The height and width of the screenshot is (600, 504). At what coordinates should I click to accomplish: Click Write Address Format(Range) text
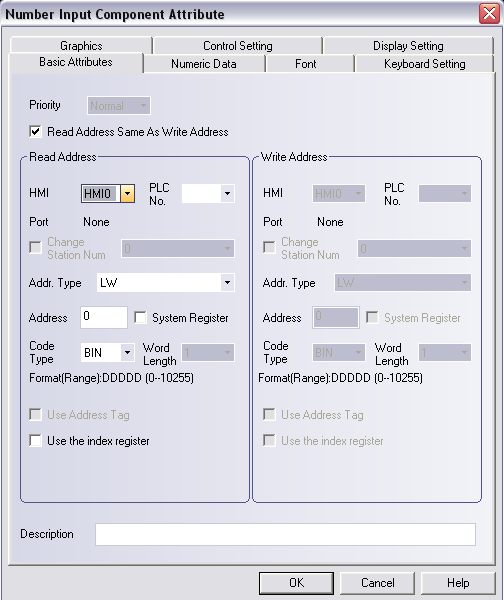tap(341, 378)
